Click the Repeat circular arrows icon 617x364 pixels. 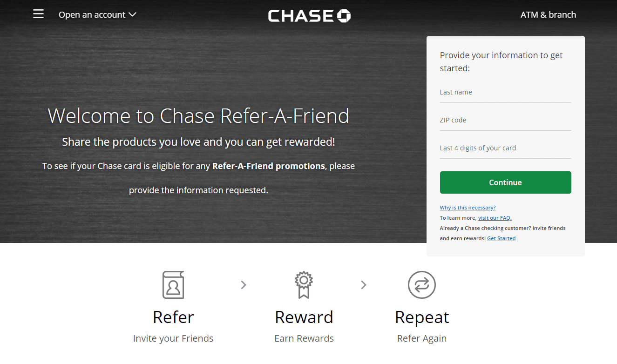tap(421, 285)
